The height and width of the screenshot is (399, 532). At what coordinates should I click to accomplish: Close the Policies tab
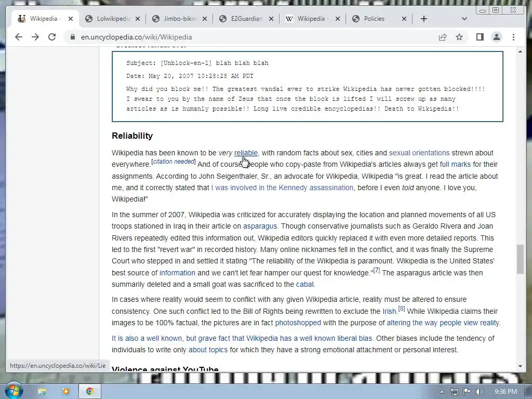[404, 19]
